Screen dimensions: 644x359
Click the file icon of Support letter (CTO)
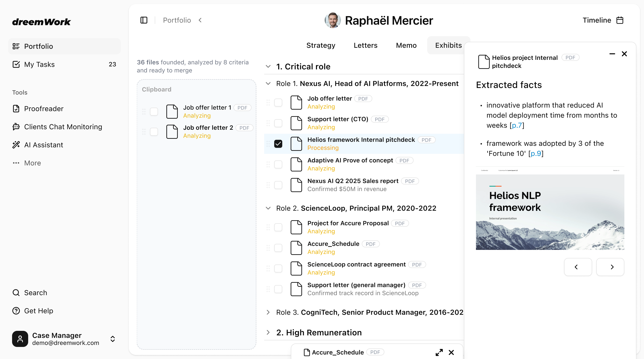coord(296,123)
